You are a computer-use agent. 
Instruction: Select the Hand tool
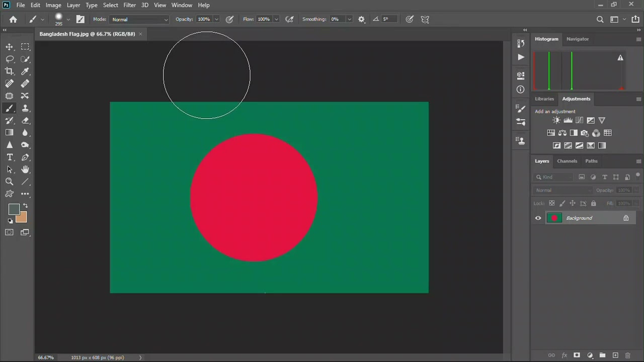point(25,169)
